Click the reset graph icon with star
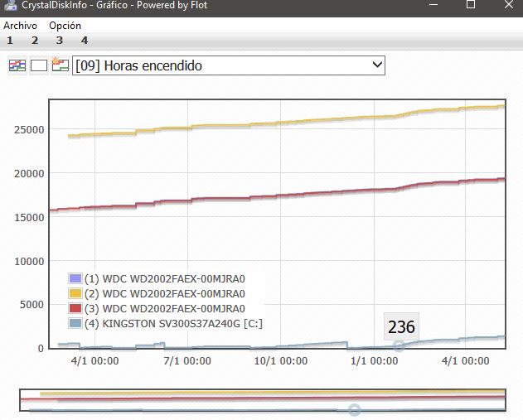 coord(61,65)
